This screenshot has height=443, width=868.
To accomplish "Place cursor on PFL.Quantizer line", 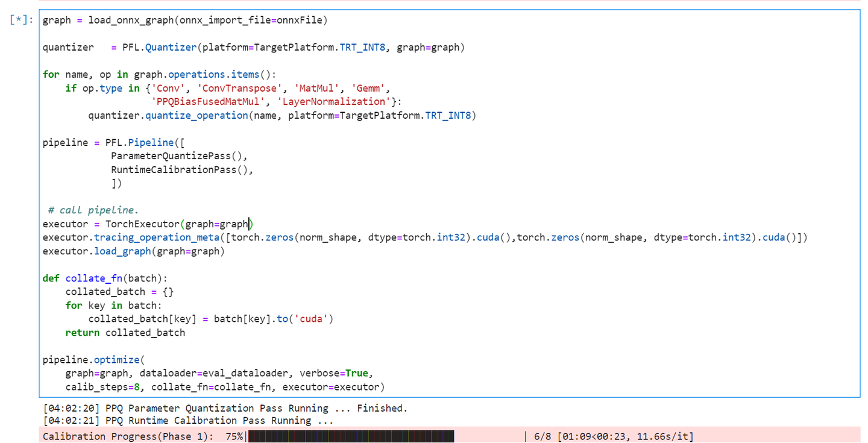I will point(254,48).
